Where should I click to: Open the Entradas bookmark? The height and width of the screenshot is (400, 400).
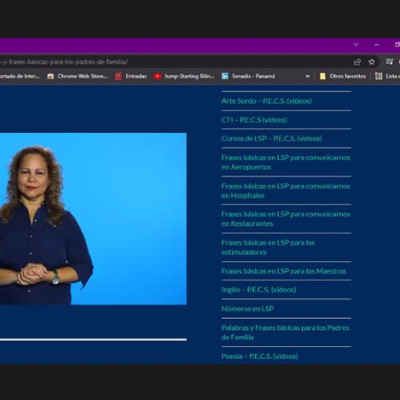pyautogui.click(x=131, y=76)
